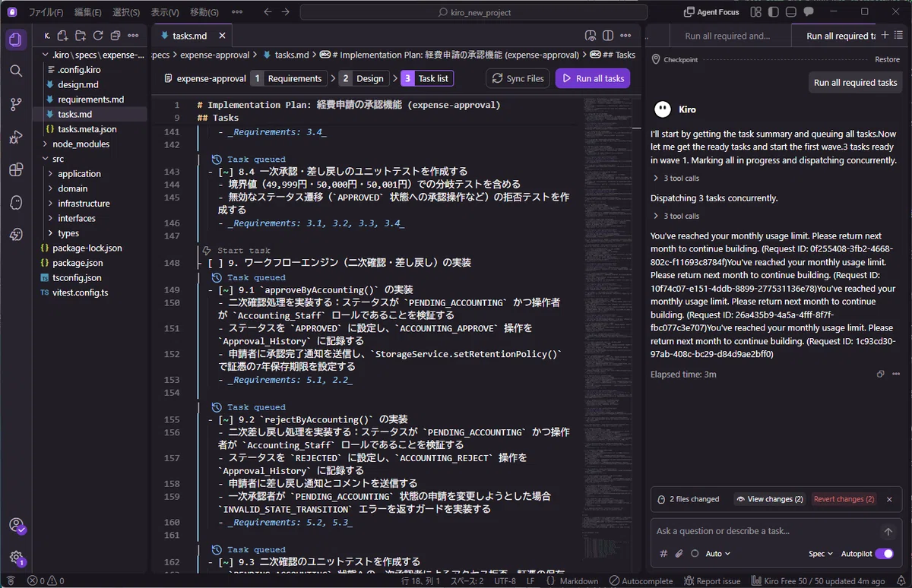
Task: Open the 表示(V) menu
Action: coord(165,12)
